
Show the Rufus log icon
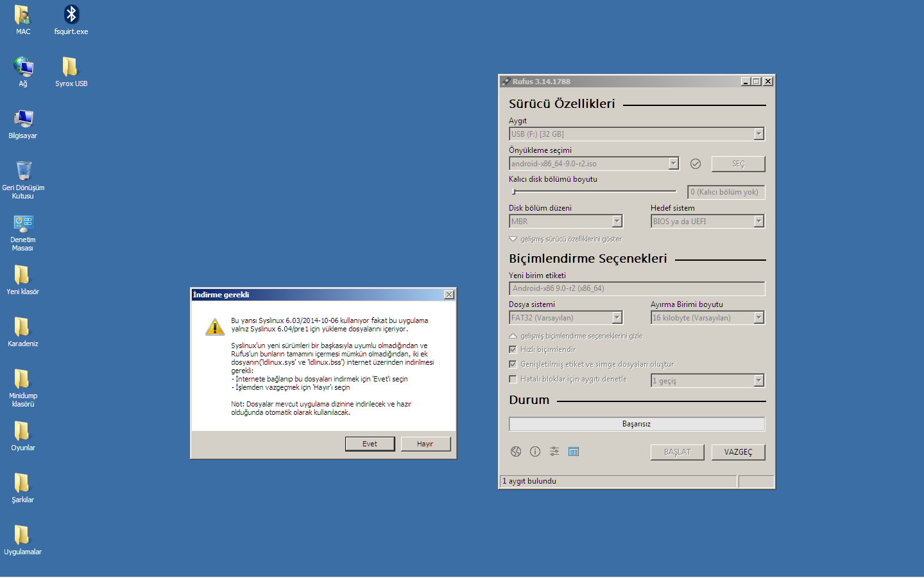574,451
